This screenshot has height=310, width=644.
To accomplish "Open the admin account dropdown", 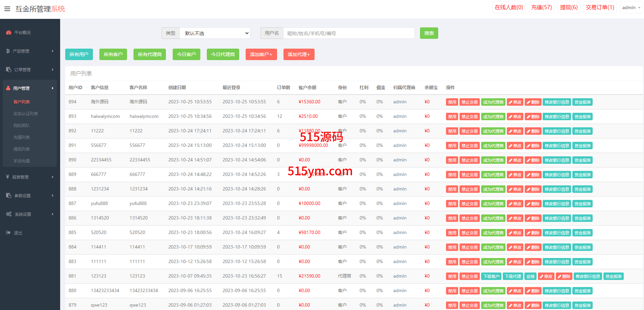I will point(631,7).
